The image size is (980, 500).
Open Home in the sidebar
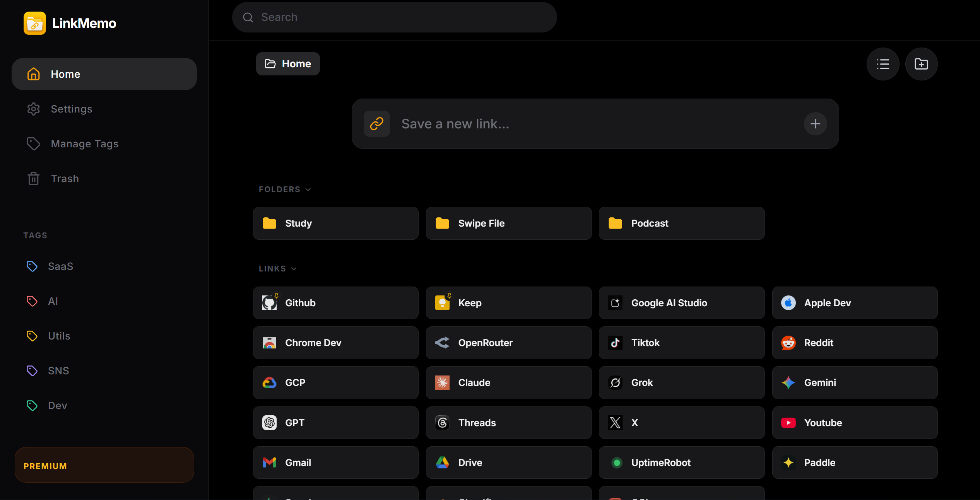coord(104,74)
